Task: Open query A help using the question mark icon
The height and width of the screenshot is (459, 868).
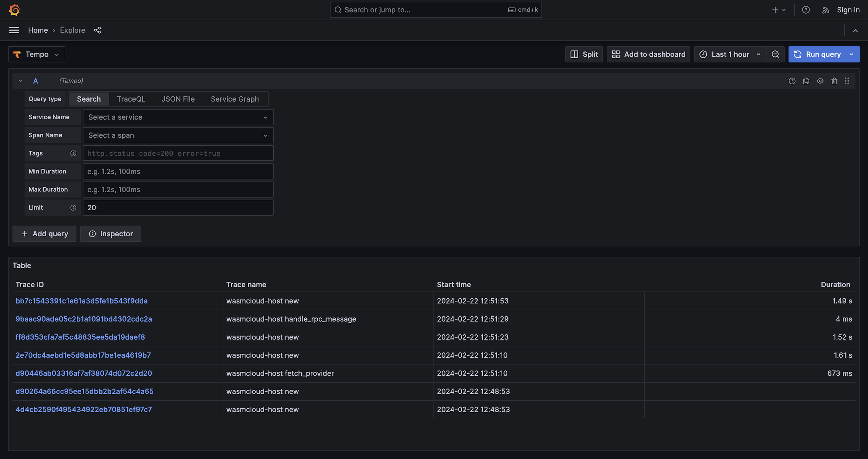Action: pyautogui.click(x=792, y=81)
